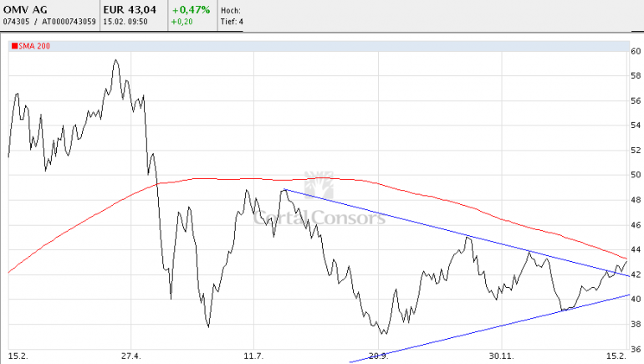Click the 44 price axis label
This screenshot has width=644, height=364.
point(636,249)
